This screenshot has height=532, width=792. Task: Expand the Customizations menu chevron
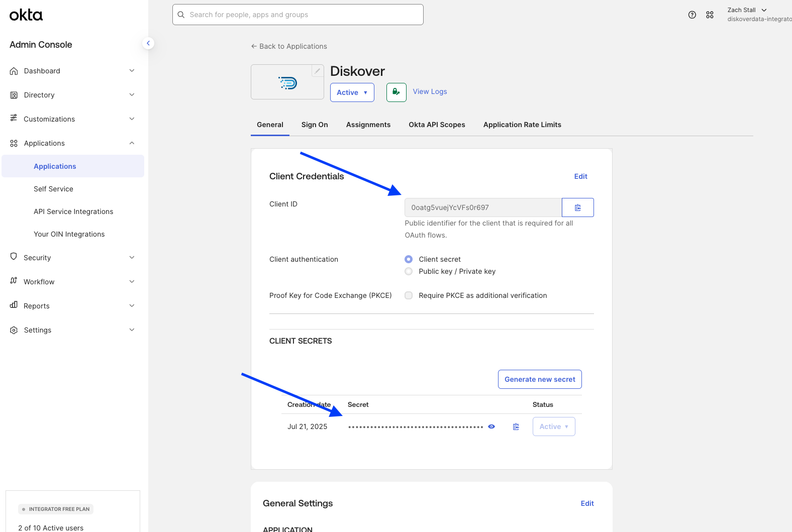coord(132,119)
